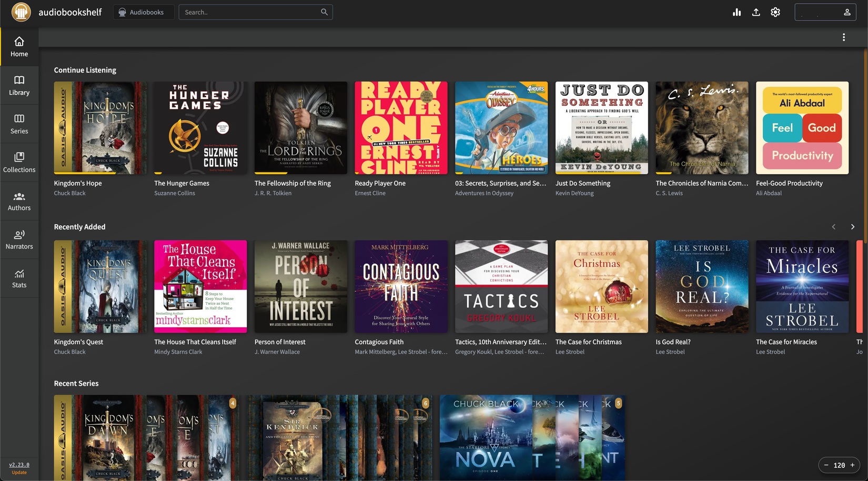The width and height of the screenshot is (868, 481).
Task: Click the left arrow on Recently Added row
Action: (834, 227)
